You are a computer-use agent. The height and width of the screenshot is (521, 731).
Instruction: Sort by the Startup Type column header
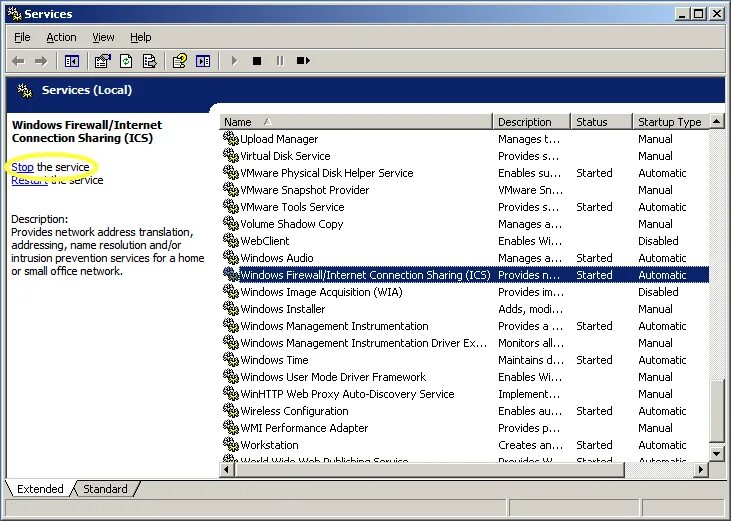(671, 122)
